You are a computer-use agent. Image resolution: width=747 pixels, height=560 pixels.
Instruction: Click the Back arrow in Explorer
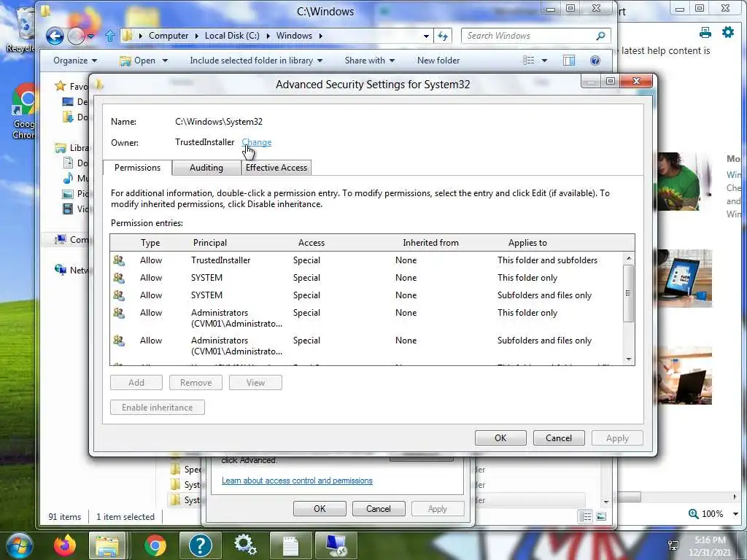[55, 36]
